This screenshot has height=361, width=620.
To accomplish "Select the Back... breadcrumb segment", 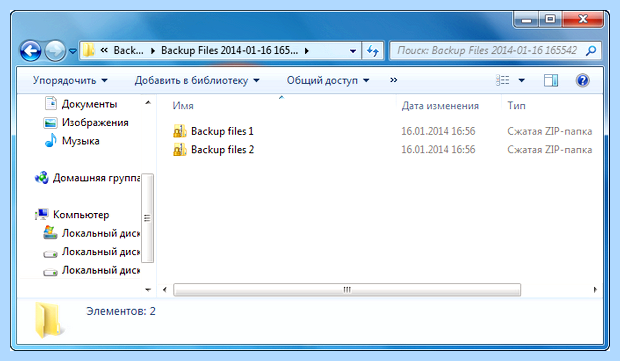I will tap(129, 50).
